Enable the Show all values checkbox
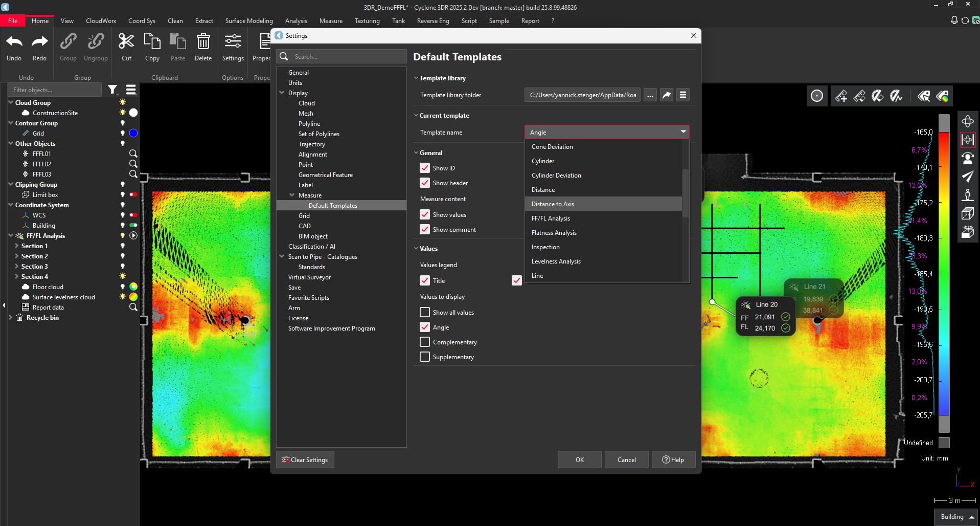980x526 pixels. coord(425,312)
